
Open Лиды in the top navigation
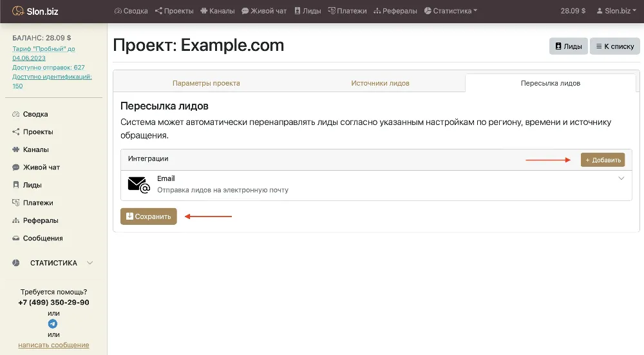tap(308, 11)
